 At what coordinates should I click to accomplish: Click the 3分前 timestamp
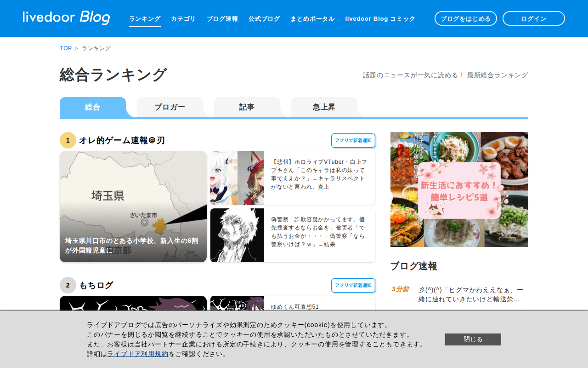click(400, 289)
